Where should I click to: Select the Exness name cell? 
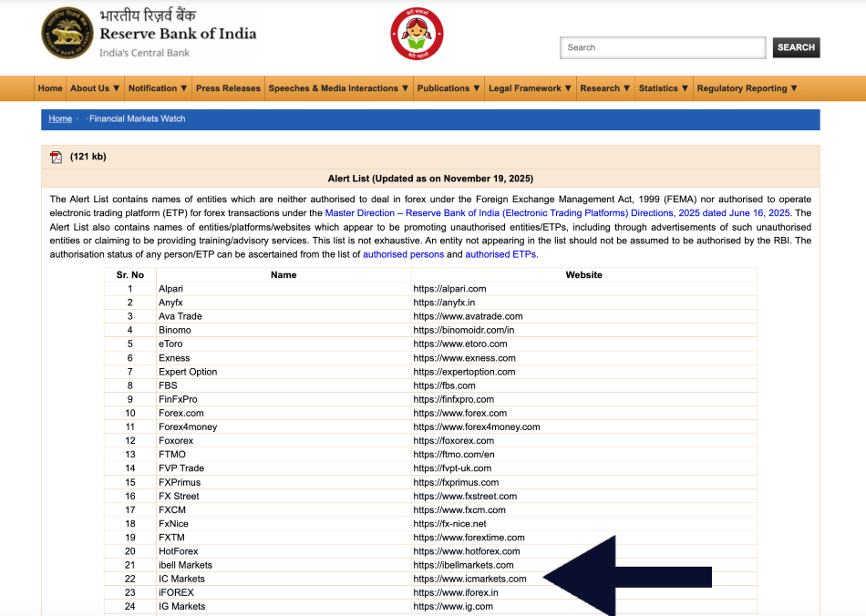[284, 358]
